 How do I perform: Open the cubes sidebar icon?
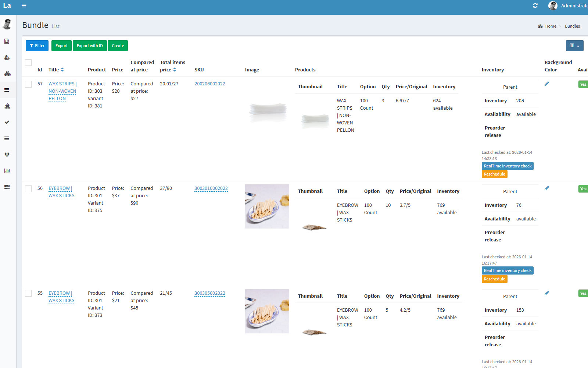click(x=7, y=74)
